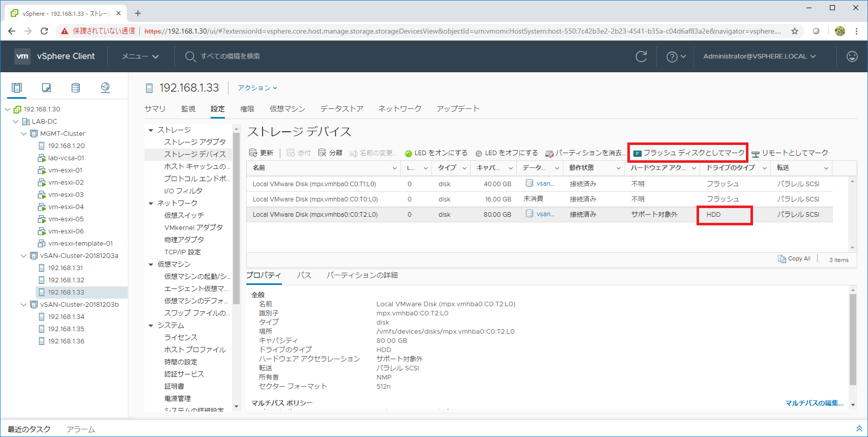Screen dimensions: 868x437
Task: Open the 名前 column filter dropdown
Action: click(394, 168)
